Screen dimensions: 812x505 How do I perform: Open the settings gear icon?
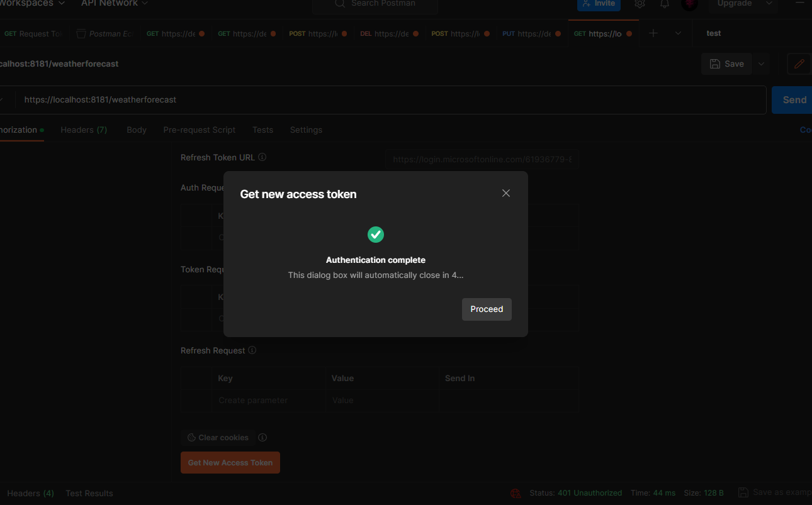click(x=640, y=4)
